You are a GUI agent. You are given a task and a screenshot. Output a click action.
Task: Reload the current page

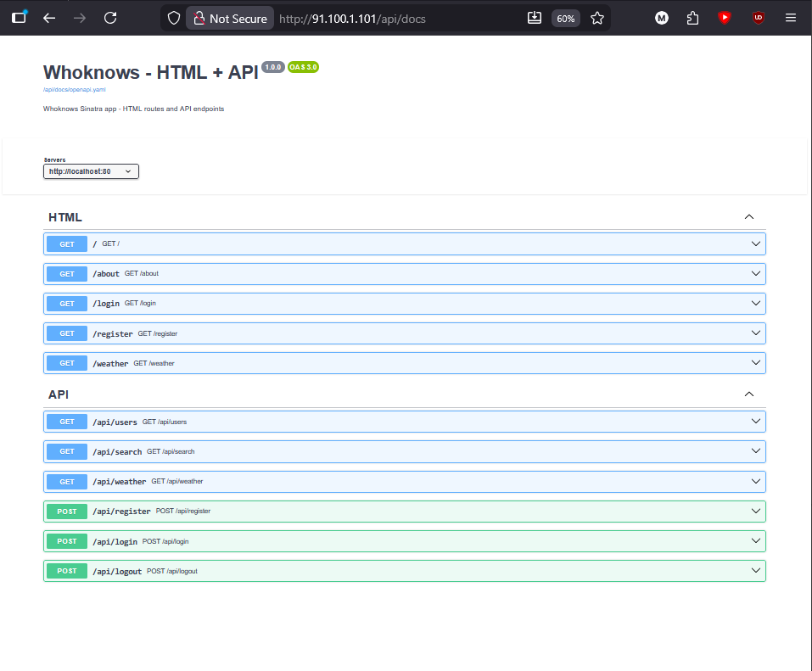click(110, 18)
